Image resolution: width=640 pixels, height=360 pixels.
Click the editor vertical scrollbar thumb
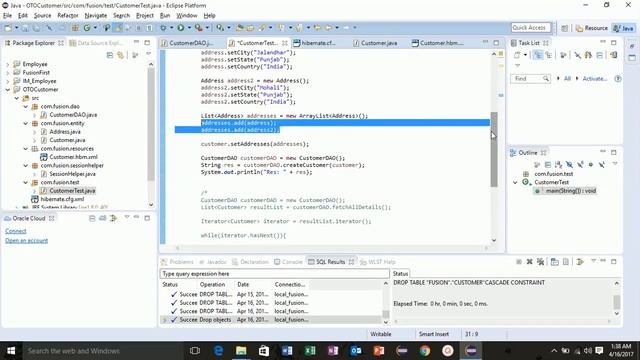(494, 149)
